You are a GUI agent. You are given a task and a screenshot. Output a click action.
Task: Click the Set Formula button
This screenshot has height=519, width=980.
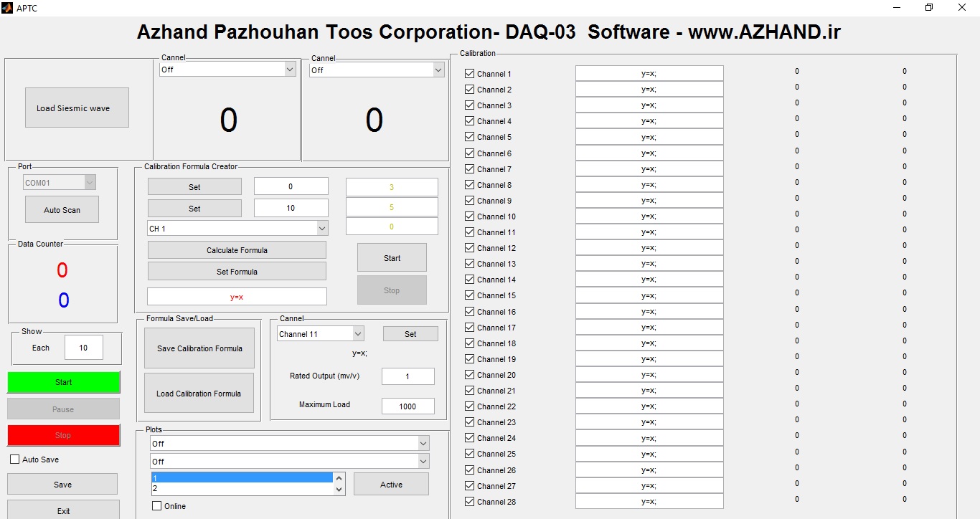click(x=237, y=271)
